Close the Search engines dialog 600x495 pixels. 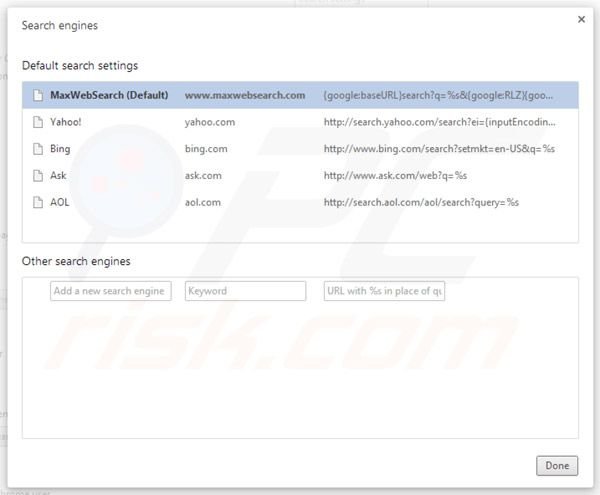581,19
